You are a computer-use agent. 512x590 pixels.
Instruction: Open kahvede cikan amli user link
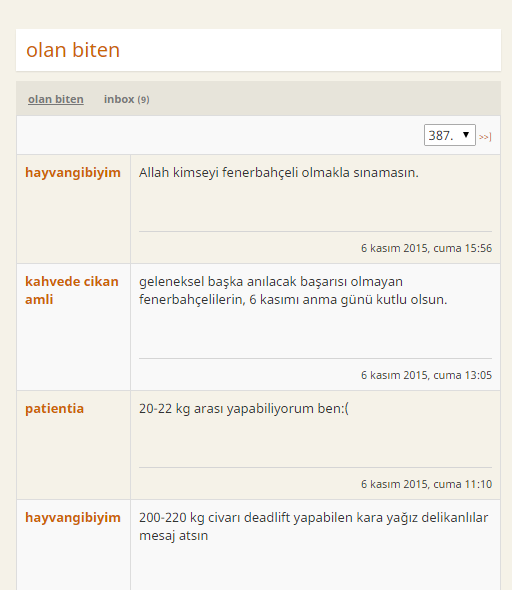[71, 290]
